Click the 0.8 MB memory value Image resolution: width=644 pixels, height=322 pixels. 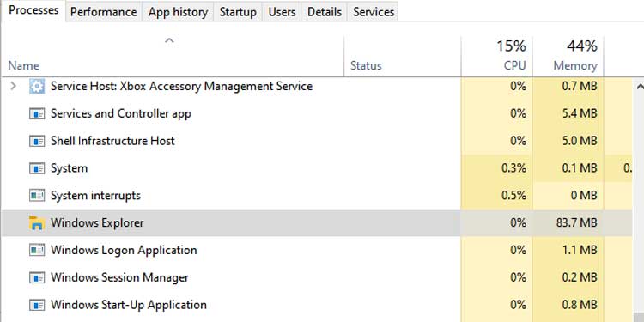click(579, 305)
